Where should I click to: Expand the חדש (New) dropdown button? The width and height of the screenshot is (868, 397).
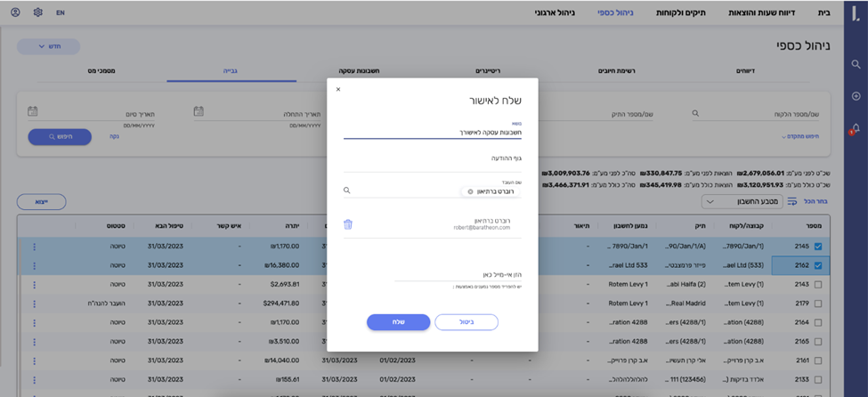[48, 46]
